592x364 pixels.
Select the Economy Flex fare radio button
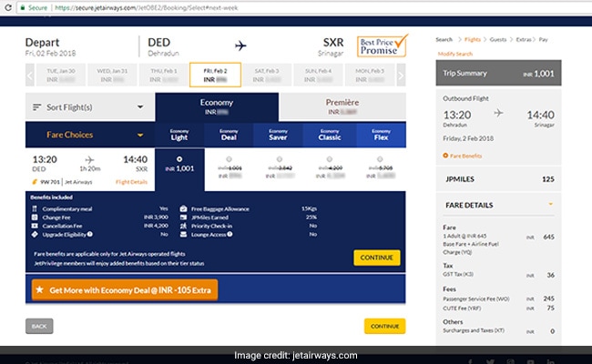pyautogui.click(x=380, y=159)
